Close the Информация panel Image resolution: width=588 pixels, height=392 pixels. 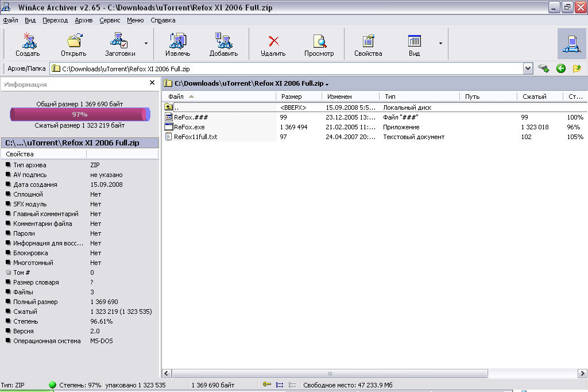[x=152, y=83]
